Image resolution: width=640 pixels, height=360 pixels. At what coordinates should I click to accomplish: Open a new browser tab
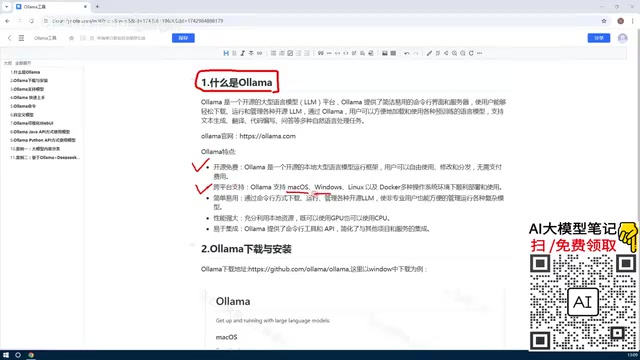click(x=97, y=7)
